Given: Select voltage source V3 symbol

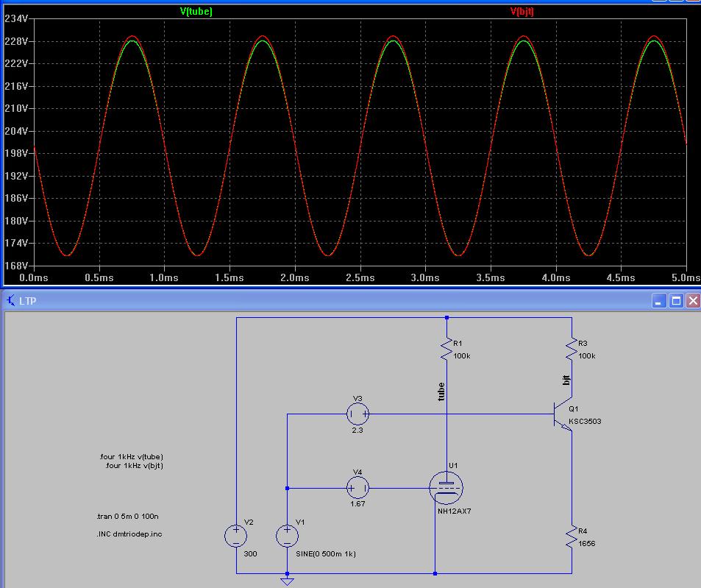Looking at the screenshot, I should (358, 414).
